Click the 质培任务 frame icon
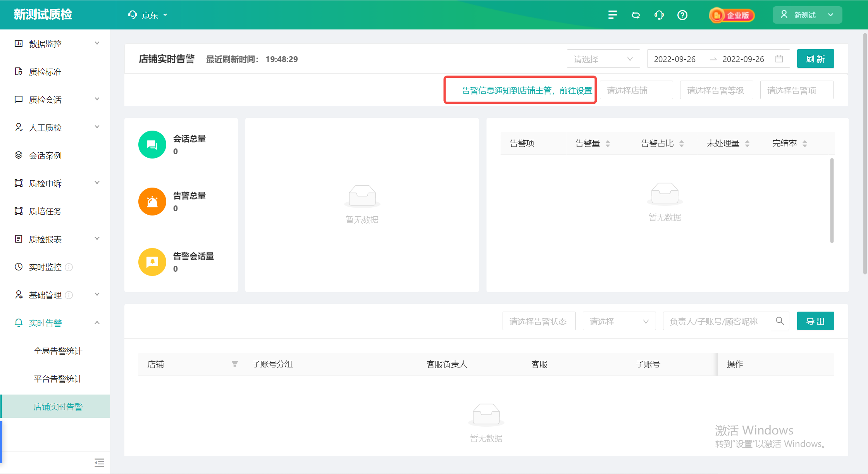Screen dimensions: 868x474 pyautogui.click(x=19, y=211)
